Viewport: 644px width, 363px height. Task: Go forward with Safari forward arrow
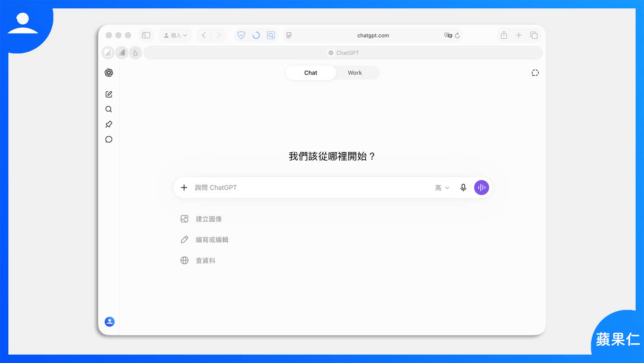click(x=219, y=35)
